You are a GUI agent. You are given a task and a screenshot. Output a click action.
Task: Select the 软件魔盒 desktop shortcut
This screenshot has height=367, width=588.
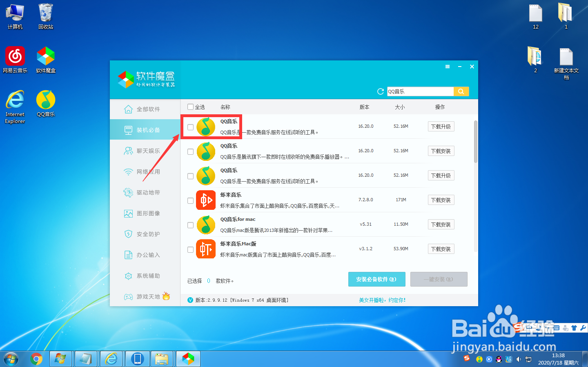click(x=46, y=60)
